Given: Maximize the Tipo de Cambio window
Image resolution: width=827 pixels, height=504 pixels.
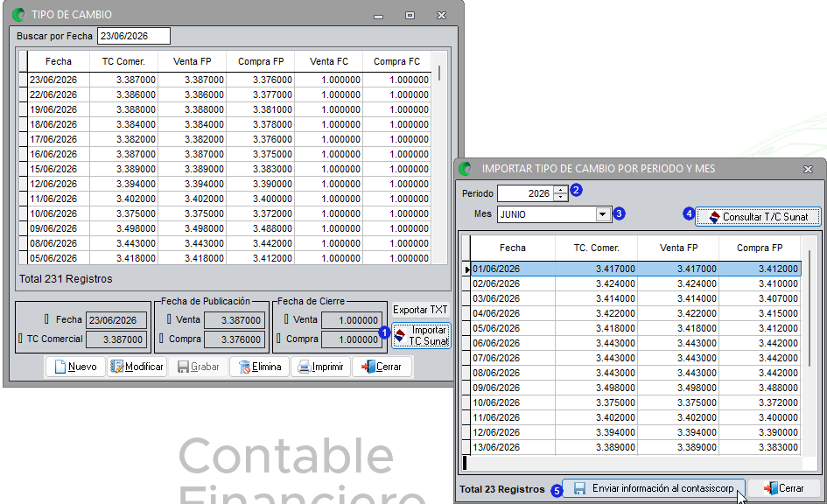Looking at the screenshot, I should pos(410,15).
